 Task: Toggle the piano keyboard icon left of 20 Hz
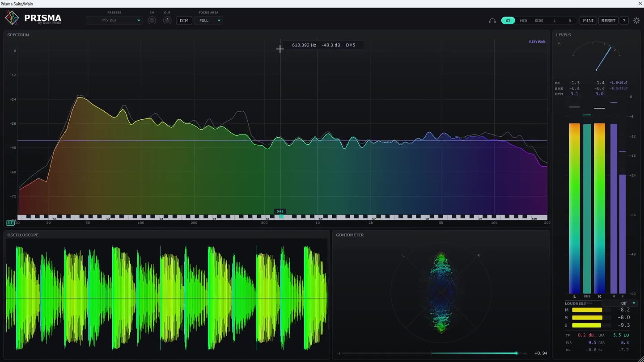tap(10, 223)
